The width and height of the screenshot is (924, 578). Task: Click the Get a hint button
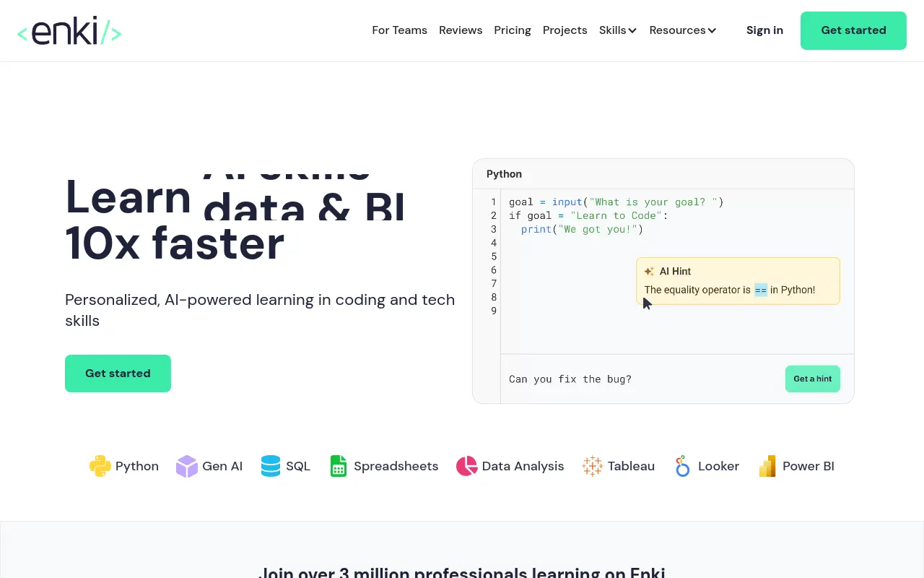(813, 379)
